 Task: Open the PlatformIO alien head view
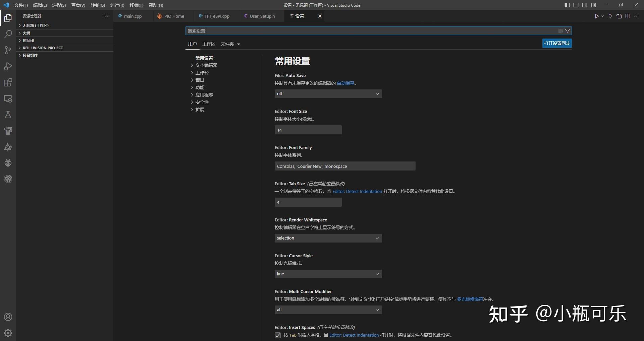coord(8,163)
